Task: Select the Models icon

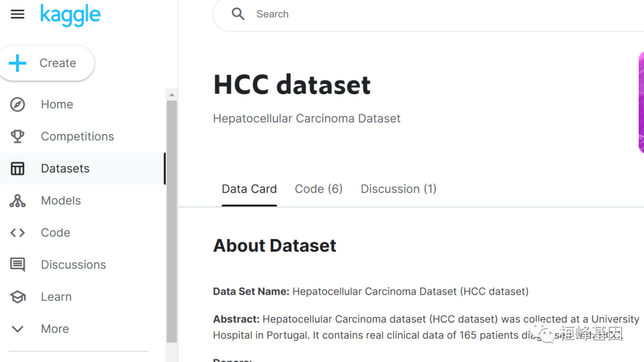Action: 18,200
